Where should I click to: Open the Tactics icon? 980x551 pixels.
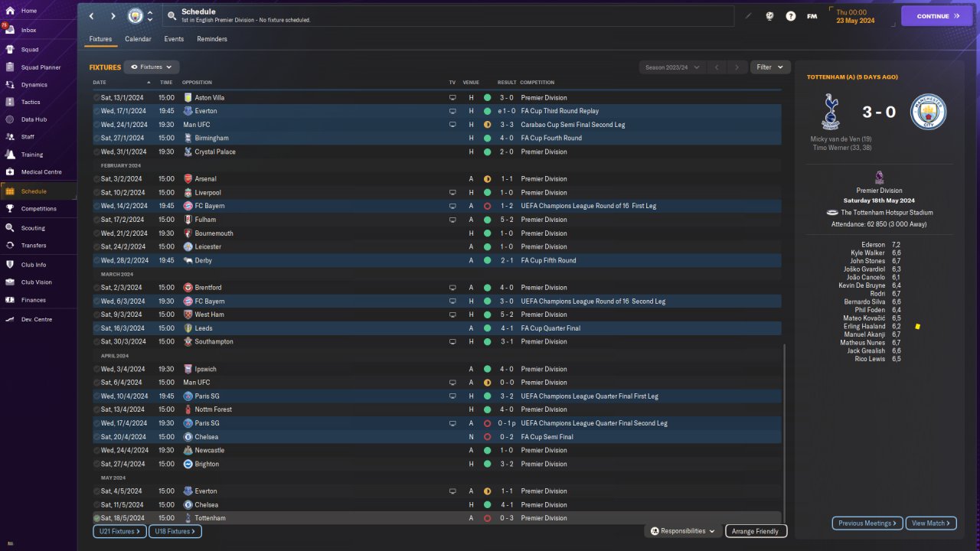tap(9, 102)
